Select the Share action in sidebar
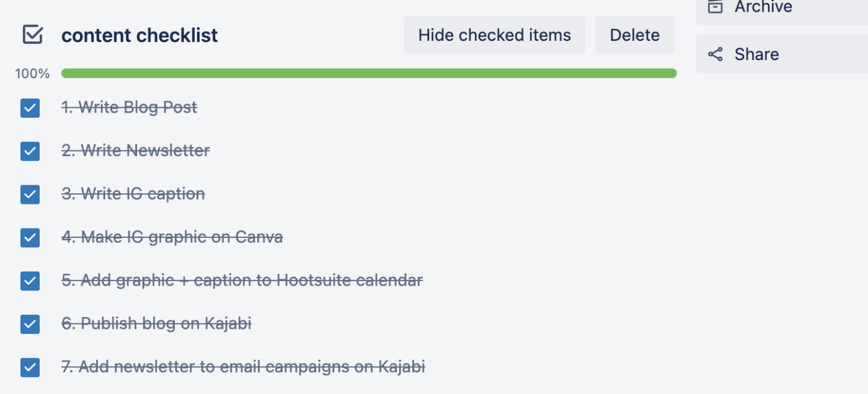 (x=756, y=55)
